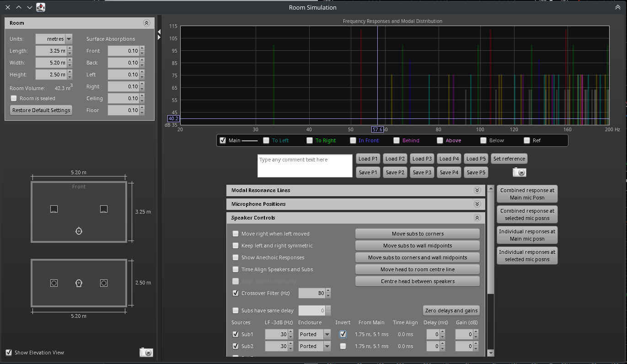The height and width of the screenshot is (364, 627).
Task: Enable the Above trace checkbox
Action: coord(440,140)
